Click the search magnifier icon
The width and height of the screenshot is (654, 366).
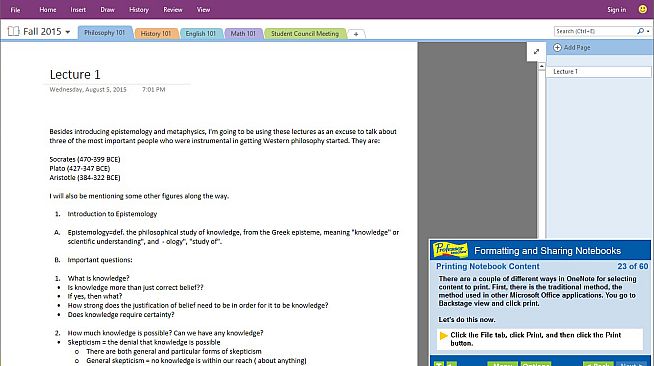coord(640,31)
